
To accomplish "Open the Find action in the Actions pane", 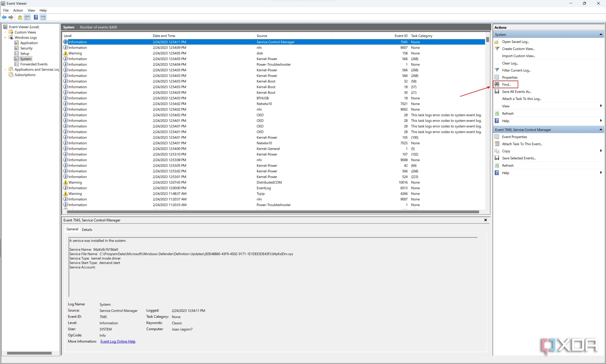I will click(507, 84).
